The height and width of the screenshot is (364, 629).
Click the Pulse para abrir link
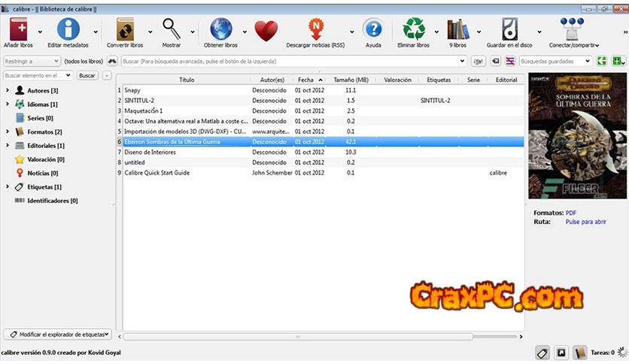(585, 222)
